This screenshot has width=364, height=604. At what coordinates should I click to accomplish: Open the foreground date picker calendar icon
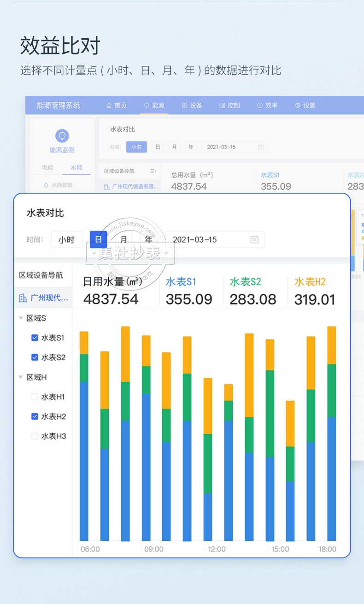point(254,240)
